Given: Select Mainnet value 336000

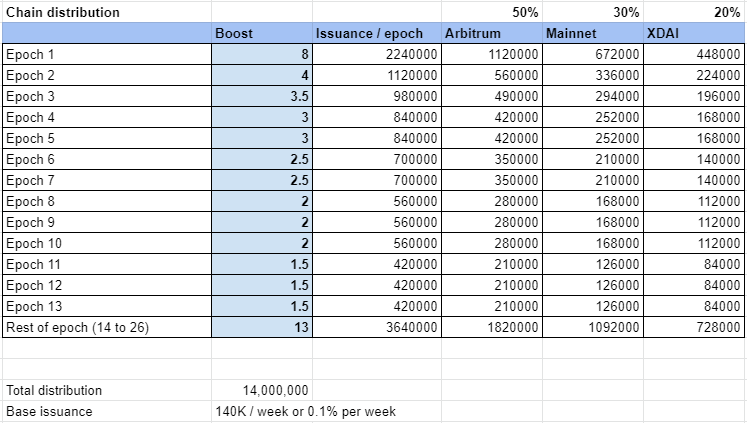Looking at the screenshot, I should pyautogui.click(x=593, y=75).
